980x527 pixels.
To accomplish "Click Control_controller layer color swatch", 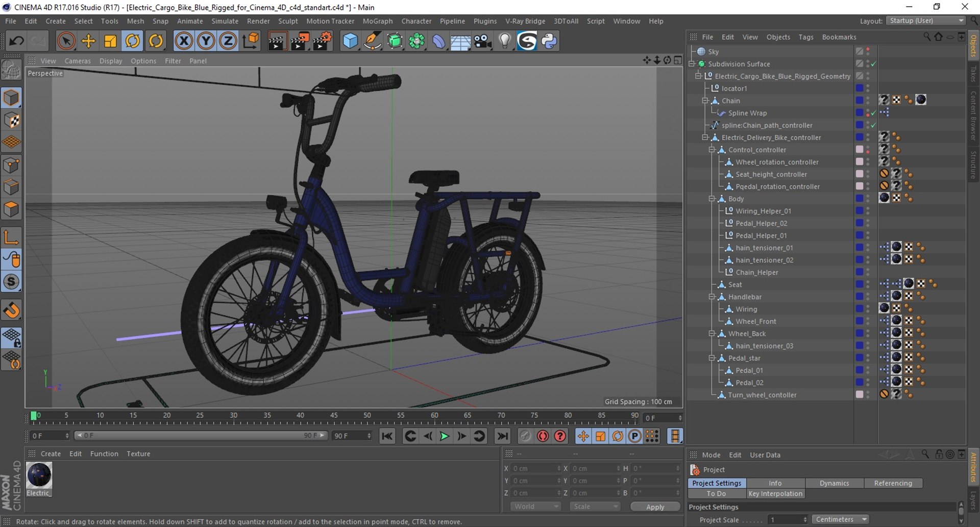I will [860, 150].
